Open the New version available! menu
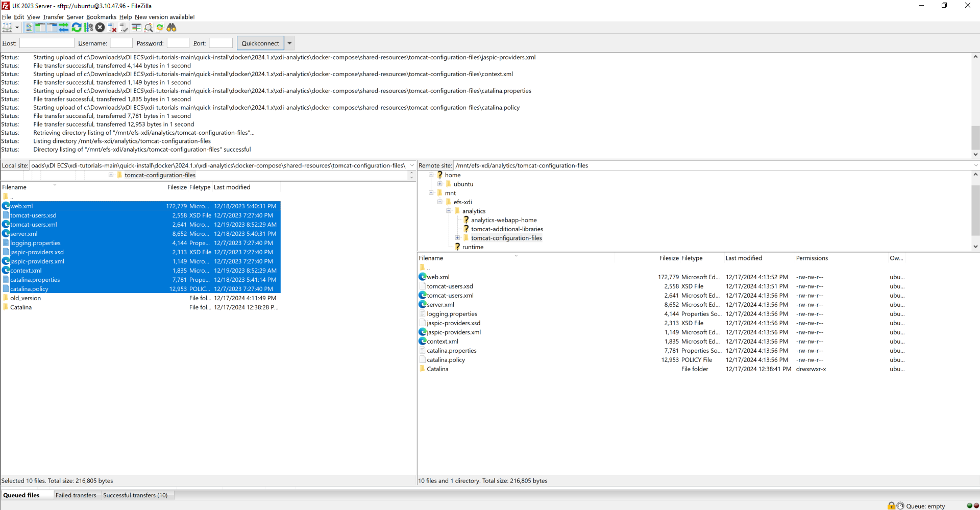 pos(164,17)
